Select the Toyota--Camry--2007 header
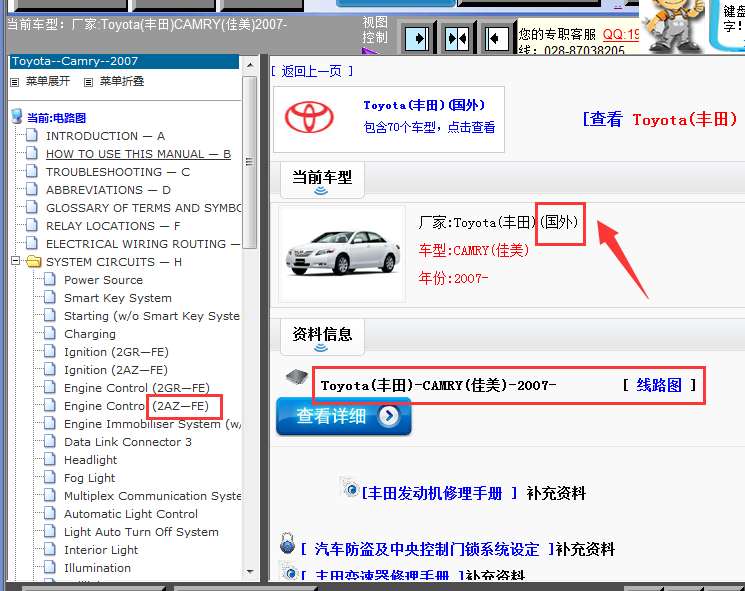 [x=124, y=61]
